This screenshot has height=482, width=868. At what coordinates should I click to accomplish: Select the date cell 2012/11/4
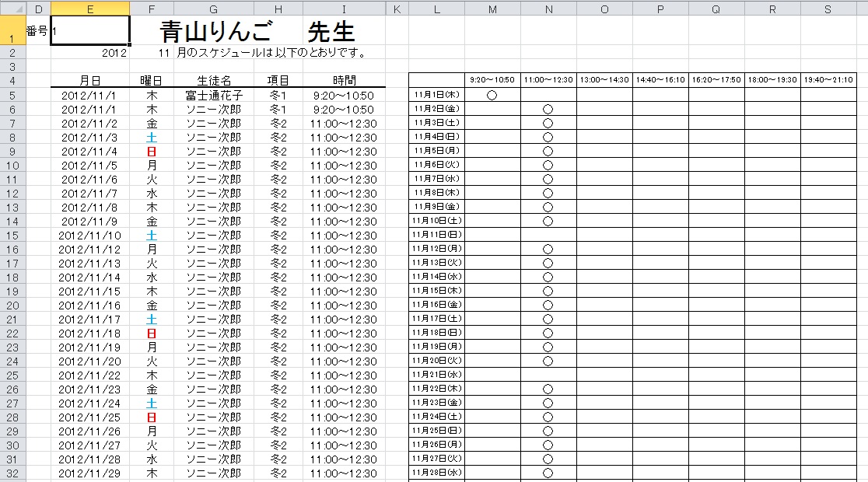[89, 152]
